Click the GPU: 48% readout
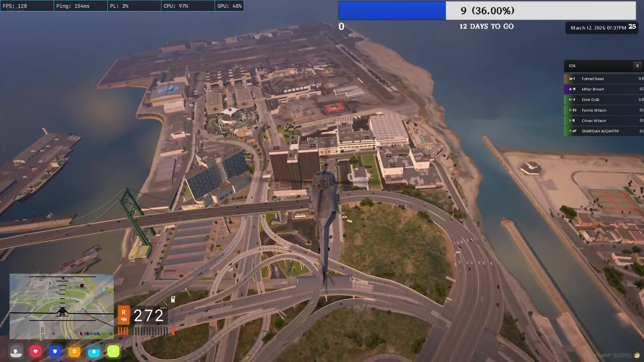This screenshot has width=644, height=362. pos(229,6)
